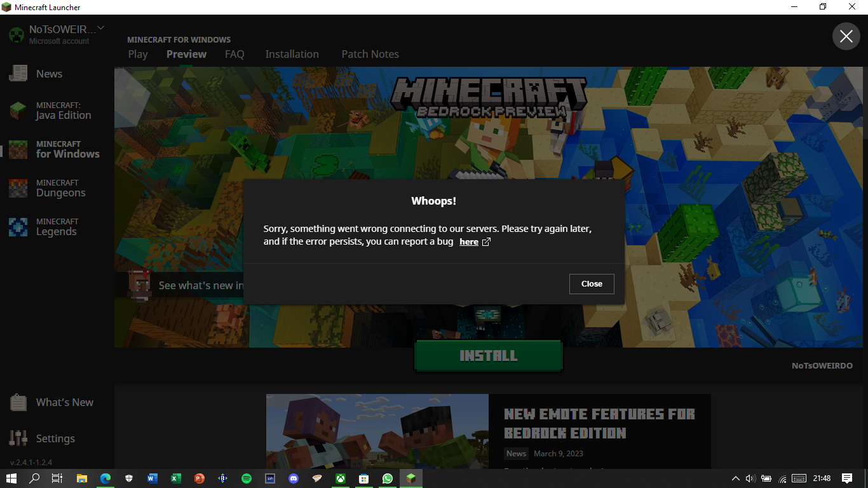Go to the Installation tab
This screenshot has width=868, height=488.
click(292, 54)
